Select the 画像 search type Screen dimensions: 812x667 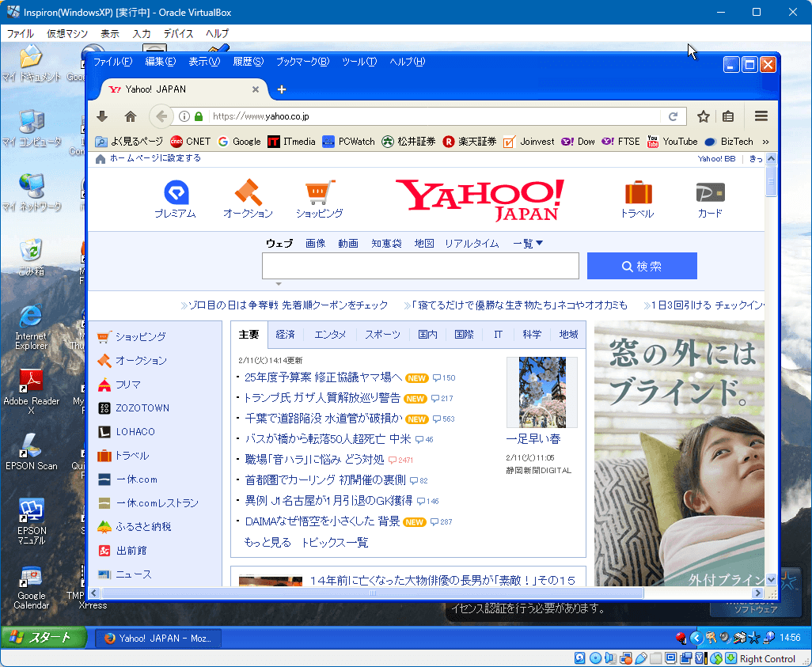coord(315,244)
